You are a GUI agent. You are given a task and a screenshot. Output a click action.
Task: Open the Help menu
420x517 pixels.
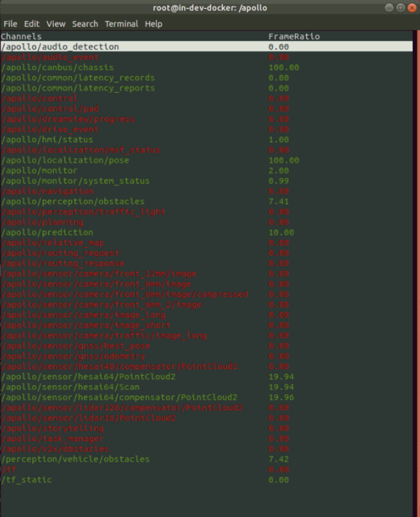[x=154, y=24]
